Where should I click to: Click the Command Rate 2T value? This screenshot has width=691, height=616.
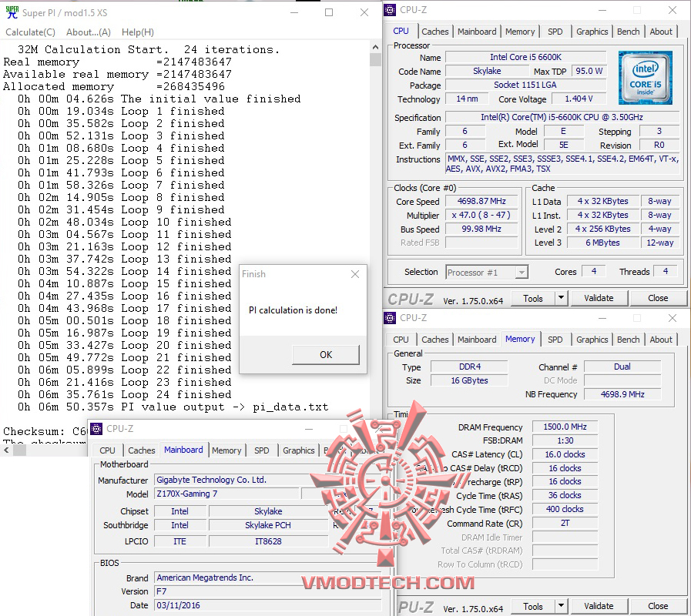pyautogui.click(x=565, y=523)
